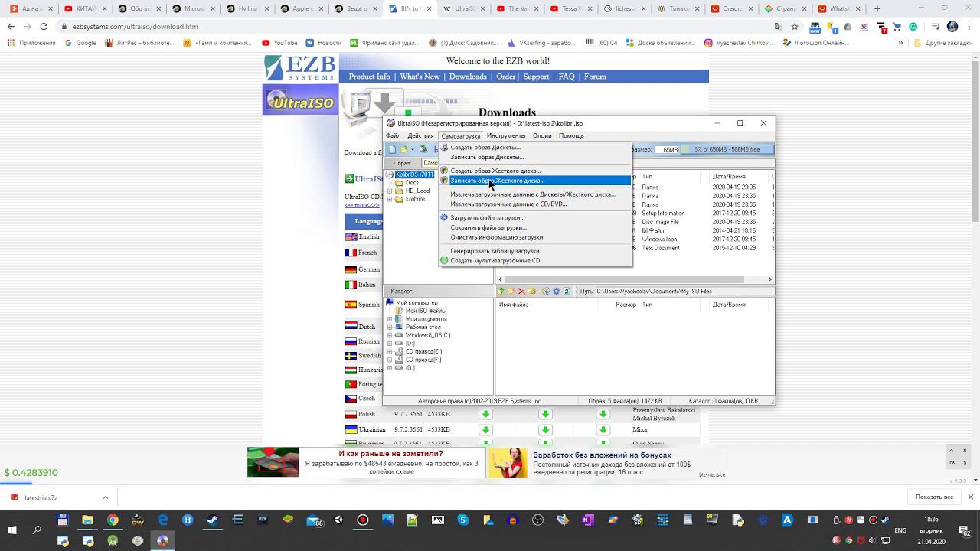Choose Извлечь загрузочные данные с CD/DVD

[x=534, y=204]
